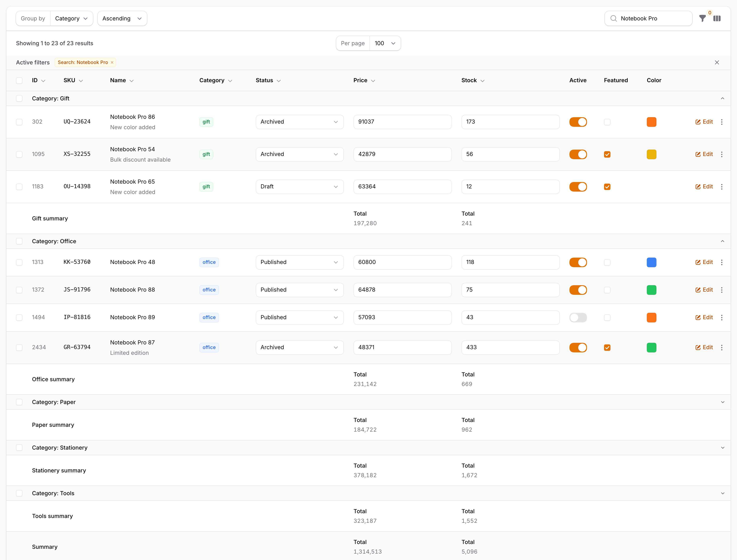The width and height of the screenshot is (737, 560).
Task: Change status dropdown for Notebook Pro 65
Action: click(x=299, y=187)
